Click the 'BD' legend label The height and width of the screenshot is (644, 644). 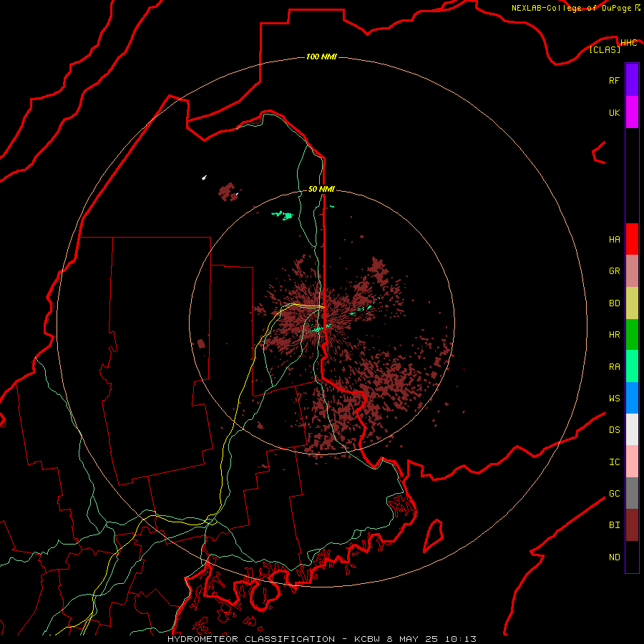click(614, 303)
